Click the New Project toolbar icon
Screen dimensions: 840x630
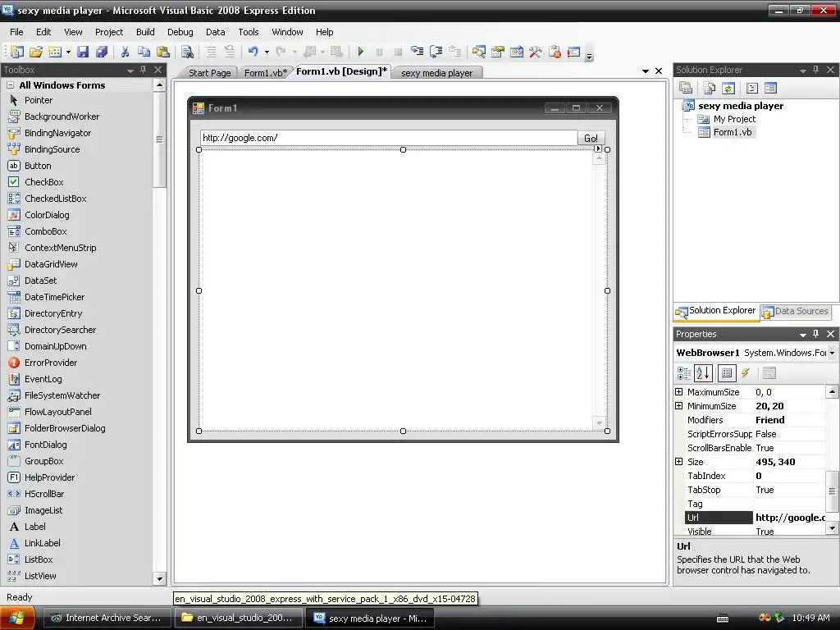click(x=16, y=52)
